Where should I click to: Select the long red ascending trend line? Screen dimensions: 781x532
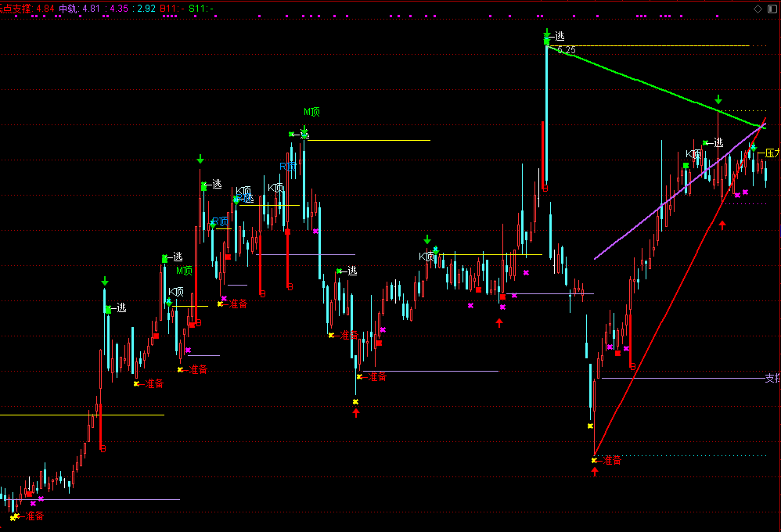click(x=680, y=287)
